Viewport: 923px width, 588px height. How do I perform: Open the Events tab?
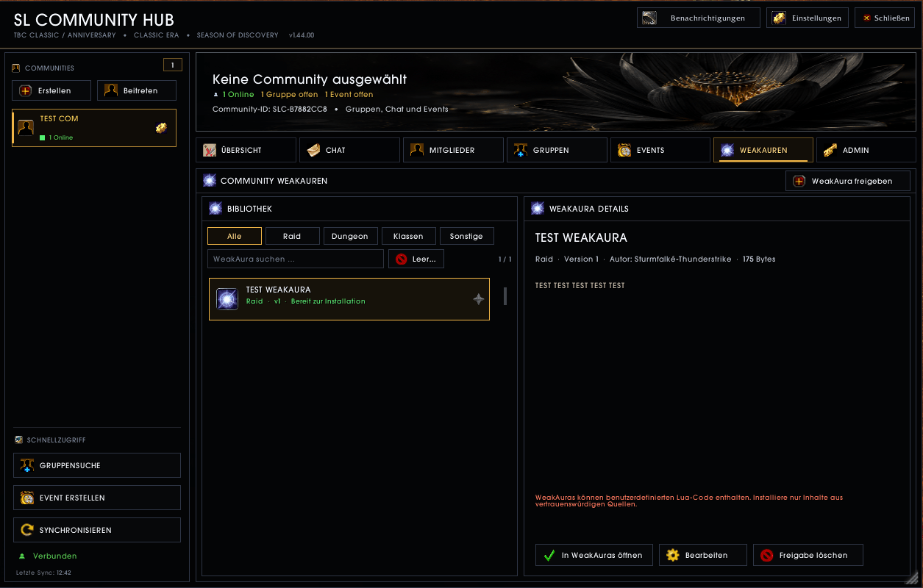click(660, 150)
